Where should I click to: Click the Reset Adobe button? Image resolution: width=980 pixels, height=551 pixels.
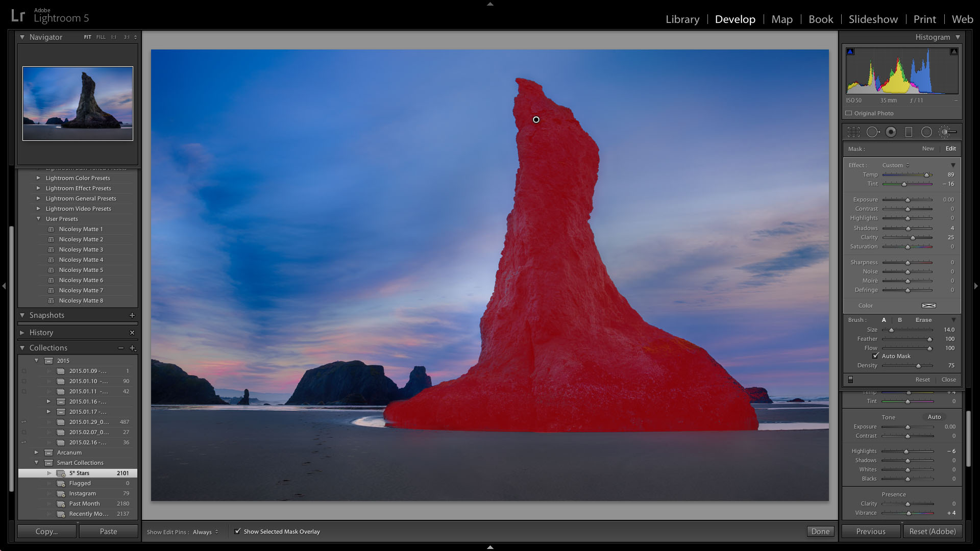click(x=932, y=532)
